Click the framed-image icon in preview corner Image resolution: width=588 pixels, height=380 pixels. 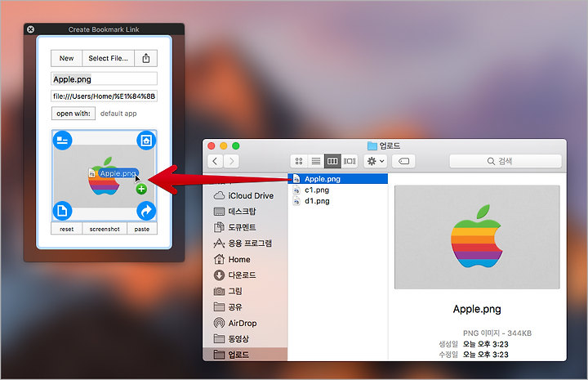point(146,141)
